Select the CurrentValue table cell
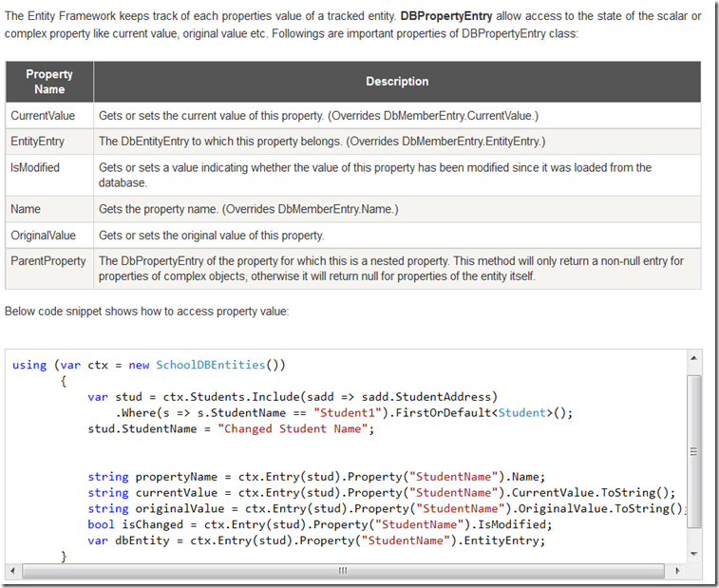Viewport: 719px width, 588px height. (49, 116)
